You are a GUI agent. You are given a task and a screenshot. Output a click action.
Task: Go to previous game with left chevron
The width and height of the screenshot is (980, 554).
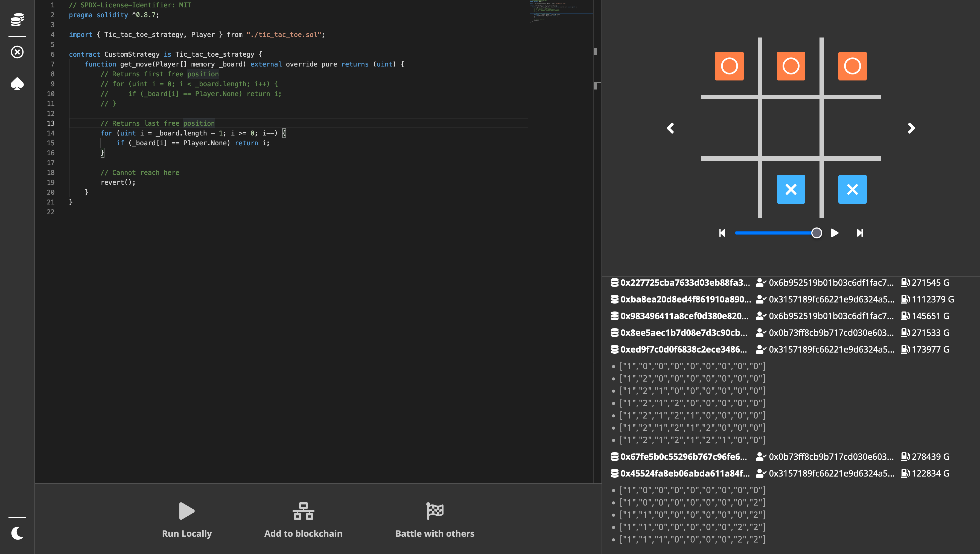[x=670, y=128]
